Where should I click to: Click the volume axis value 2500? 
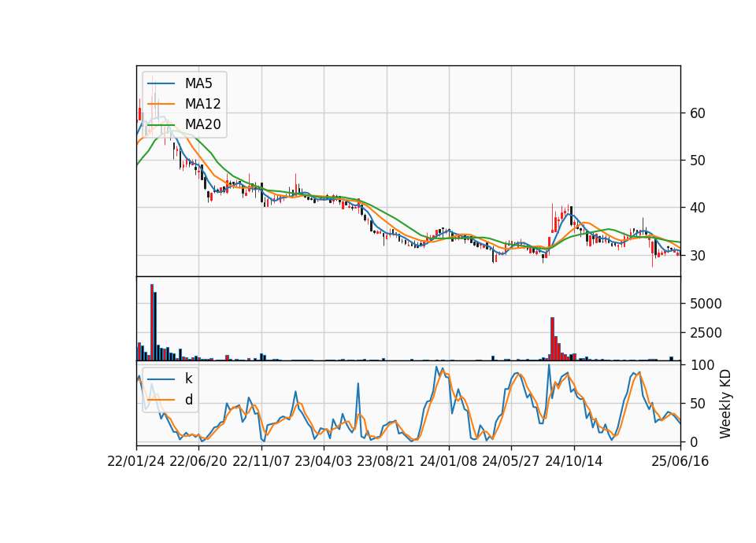[706, 332]
